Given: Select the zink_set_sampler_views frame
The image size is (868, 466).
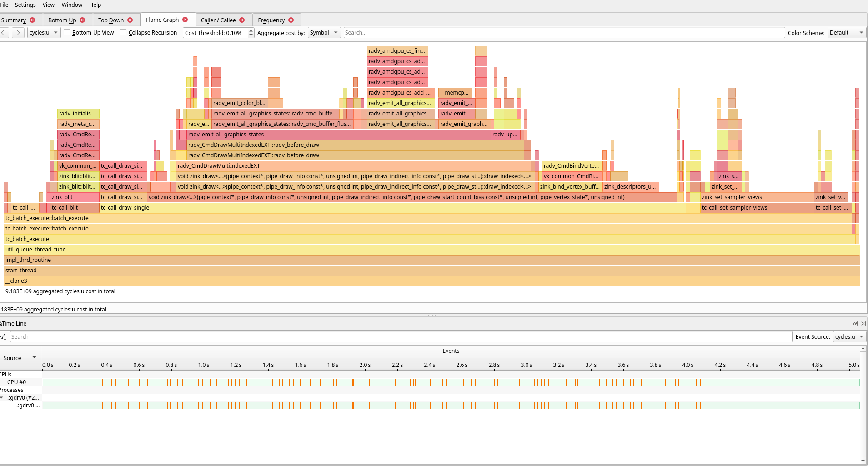Looking at the screenshot, I should (x=757, y=197).
